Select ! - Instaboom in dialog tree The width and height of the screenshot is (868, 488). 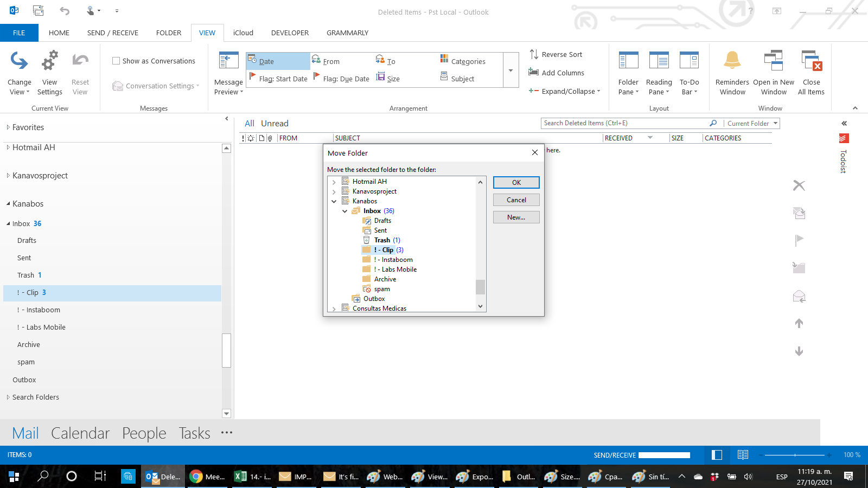(x=393, y=260)
